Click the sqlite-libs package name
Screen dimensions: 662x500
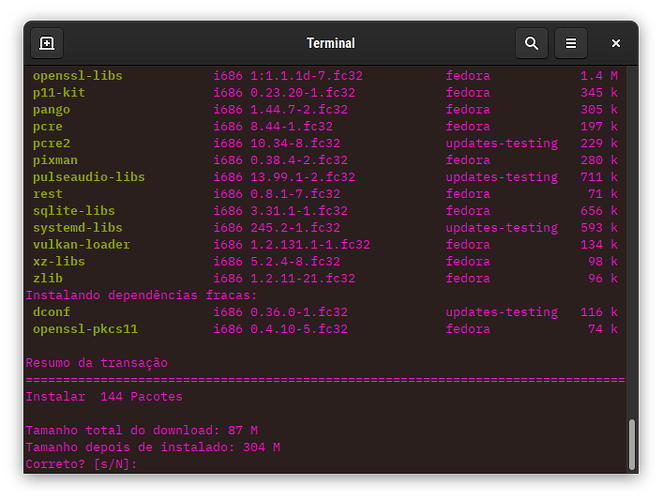point(73,211)
